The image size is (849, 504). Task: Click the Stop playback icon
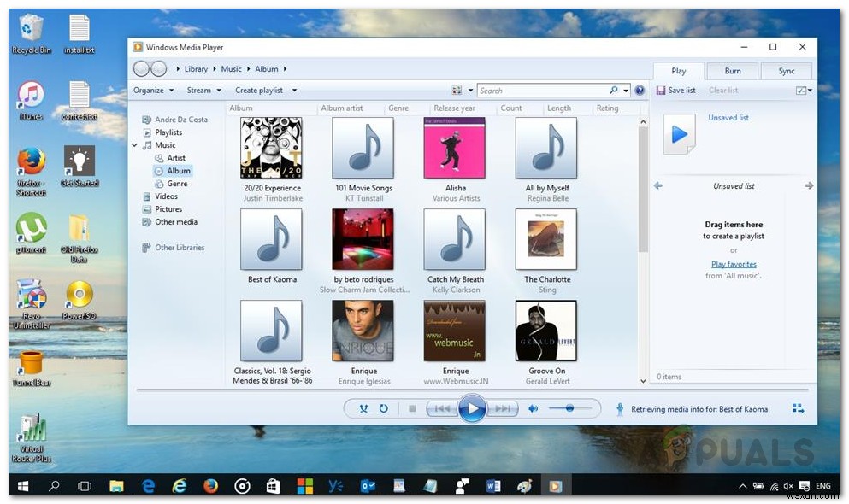tap(413, 408)
